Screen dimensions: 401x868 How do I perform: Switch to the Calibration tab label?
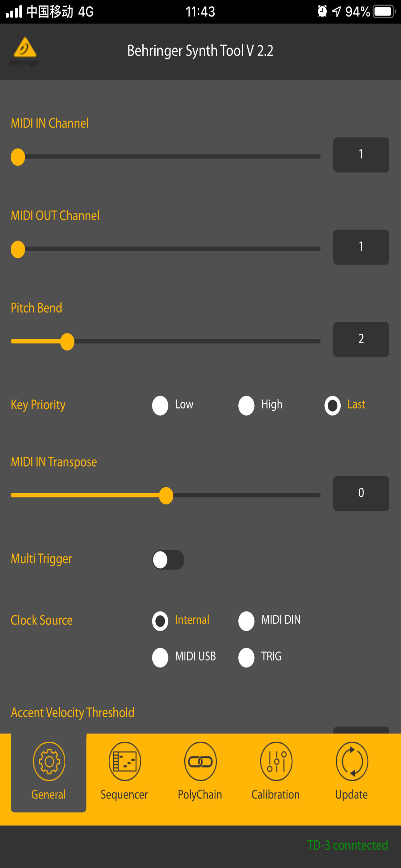coord(276,795)
